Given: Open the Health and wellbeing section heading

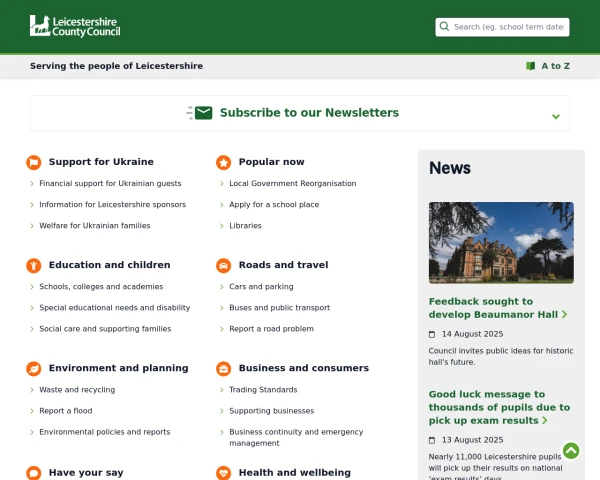Looking at the screenshot, I should tap(295, 472).
